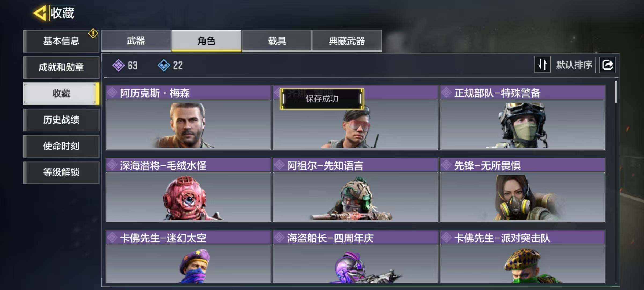This screenshot has height=290, width=644.
Task: Open the 默认排序 sort order dropdown
Action: (x=574, y=65)
